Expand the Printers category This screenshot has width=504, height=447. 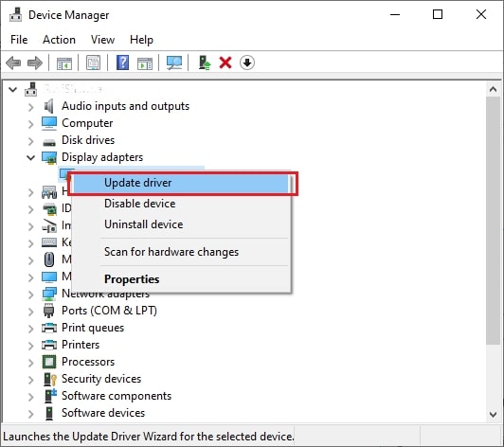pyautogui.click(x=30, y=346)
